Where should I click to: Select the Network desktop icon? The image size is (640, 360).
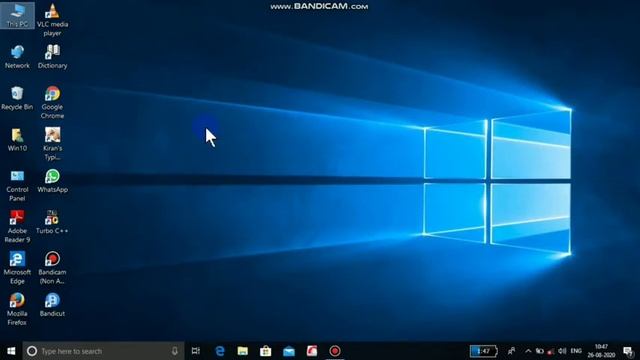pyautogui.click(x=17, y=57)
